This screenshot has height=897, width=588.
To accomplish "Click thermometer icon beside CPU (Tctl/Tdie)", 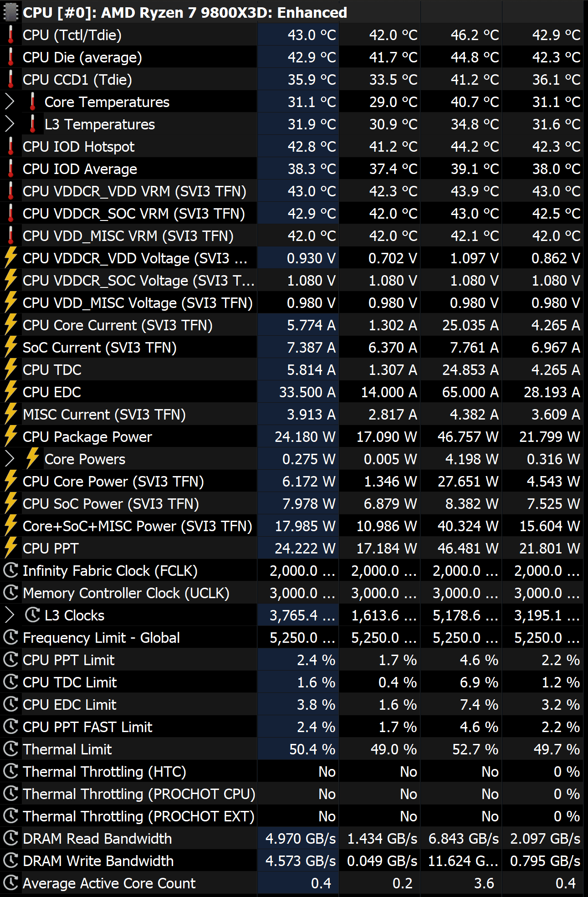I will tap(11, 35).
